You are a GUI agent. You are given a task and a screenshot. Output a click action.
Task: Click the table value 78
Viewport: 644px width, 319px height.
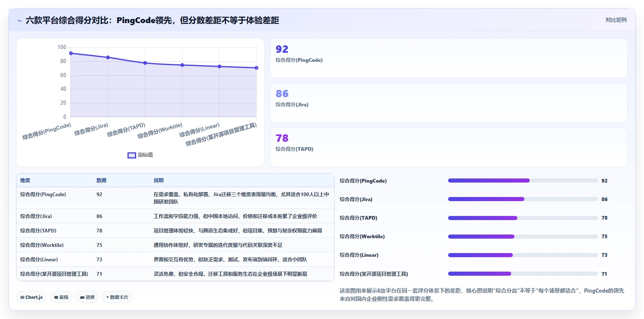[x=99, y=230]
